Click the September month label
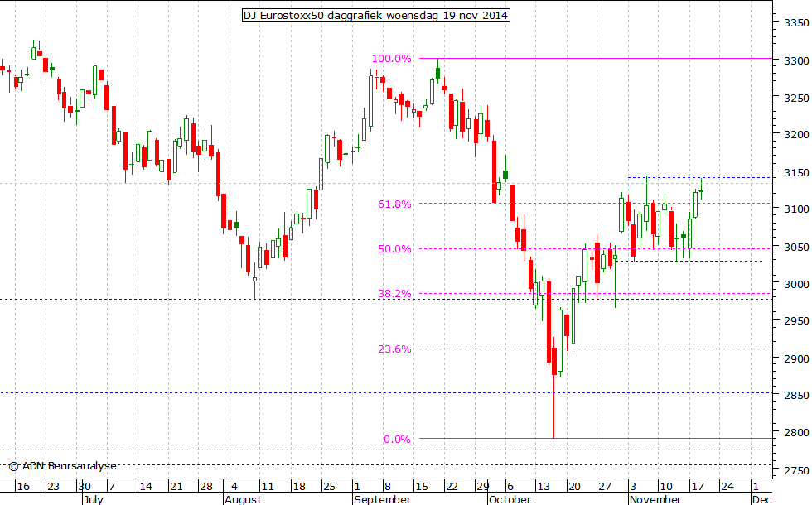The width and height of the screenshot is (812, 505). click(383, 499)
